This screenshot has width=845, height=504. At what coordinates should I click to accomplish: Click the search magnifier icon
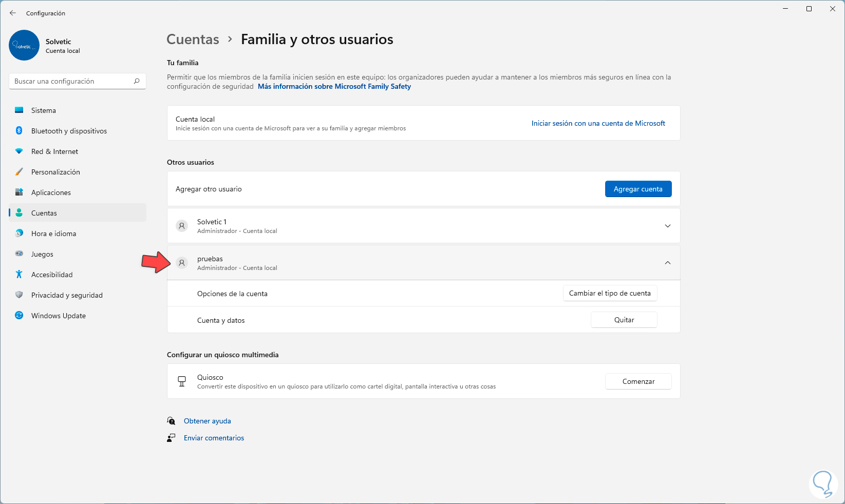tap(137, 81)
